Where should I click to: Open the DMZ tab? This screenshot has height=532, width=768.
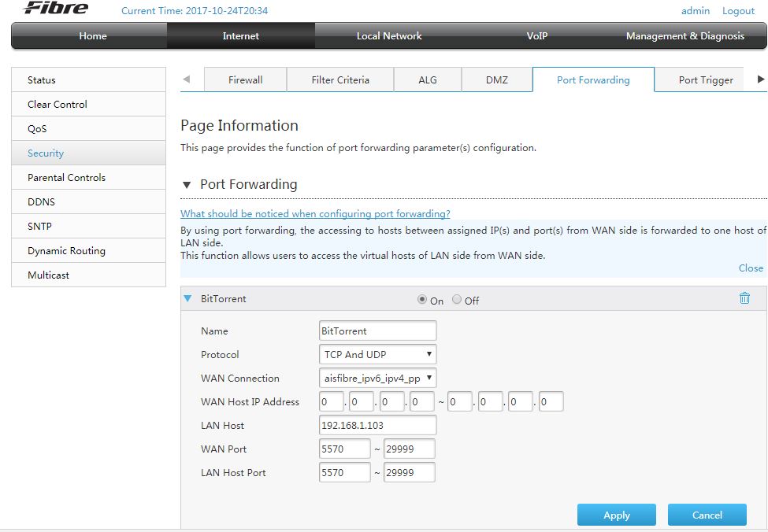pyautogui.click(x=496, y=79)
